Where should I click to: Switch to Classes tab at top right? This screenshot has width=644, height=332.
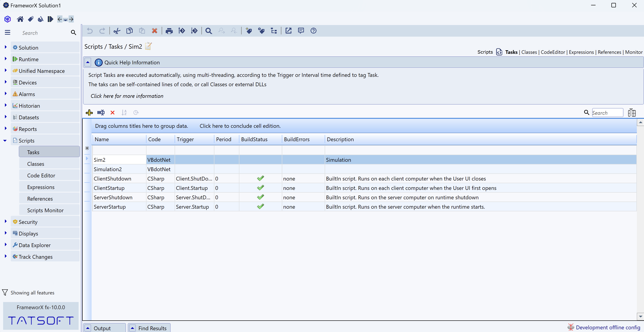point(529,52)
